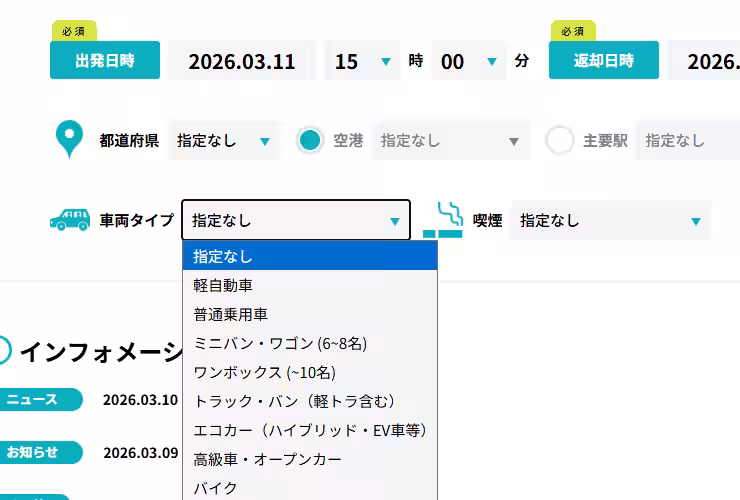Open the departure hour dropdown showing 15
Image resolution: width=740 pixels, height=500 pixels.
click(x=362, y=61)
